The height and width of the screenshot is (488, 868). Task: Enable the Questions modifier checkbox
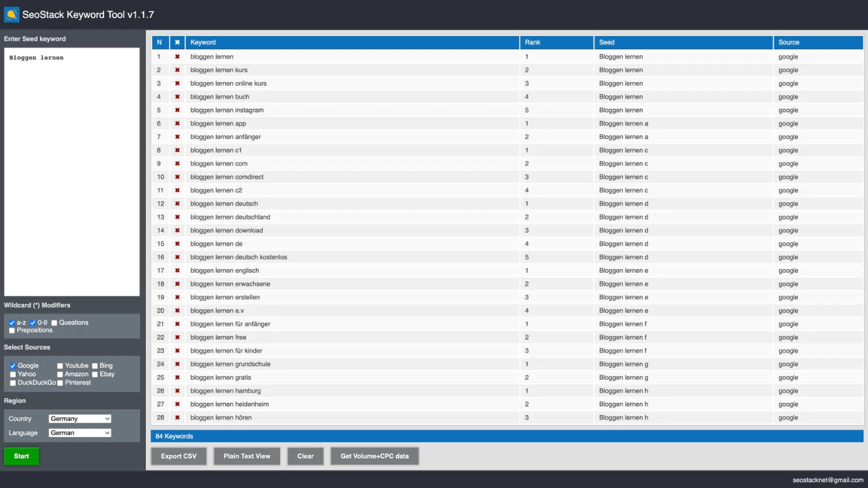click(54, 323)
